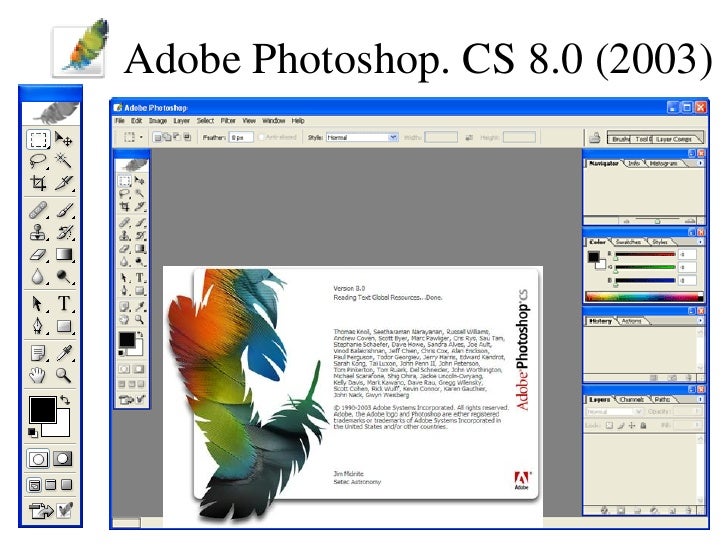Open the Image menu
This screenshot has height=546, width=728.
pos(158,121)
